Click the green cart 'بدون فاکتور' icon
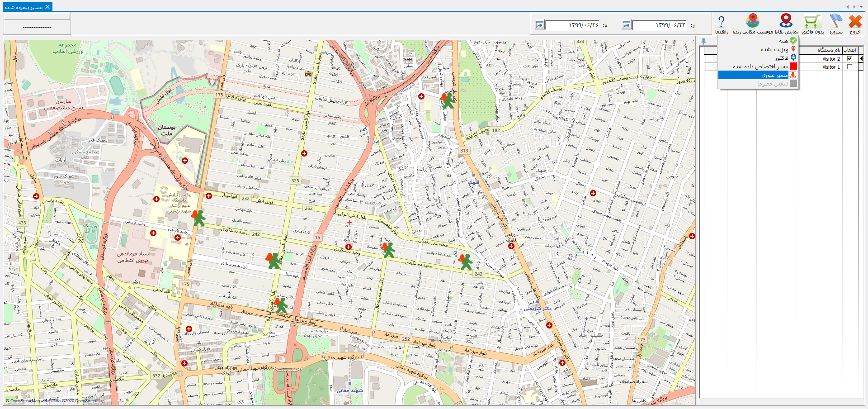This screenshot has height=409, width=868. coord(812,22)
